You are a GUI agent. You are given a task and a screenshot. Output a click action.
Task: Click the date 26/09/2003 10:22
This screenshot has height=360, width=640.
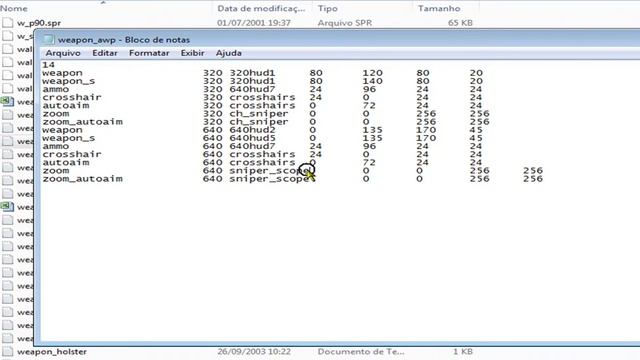click(x=253, y=351)
